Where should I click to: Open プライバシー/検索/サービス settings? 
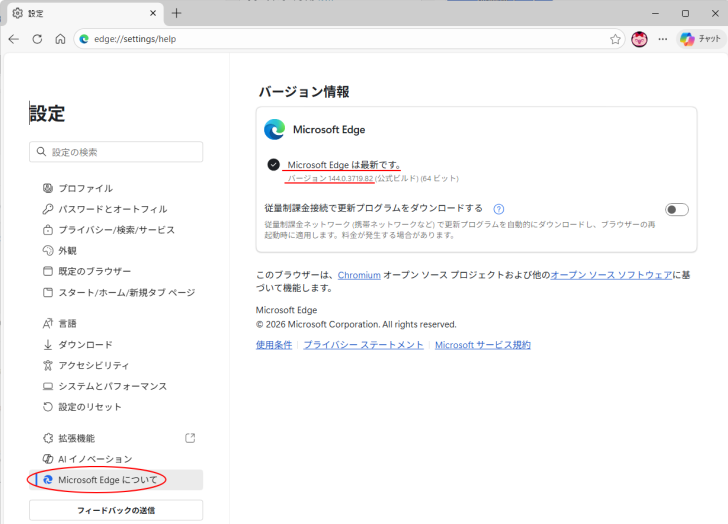click(116, 230)
